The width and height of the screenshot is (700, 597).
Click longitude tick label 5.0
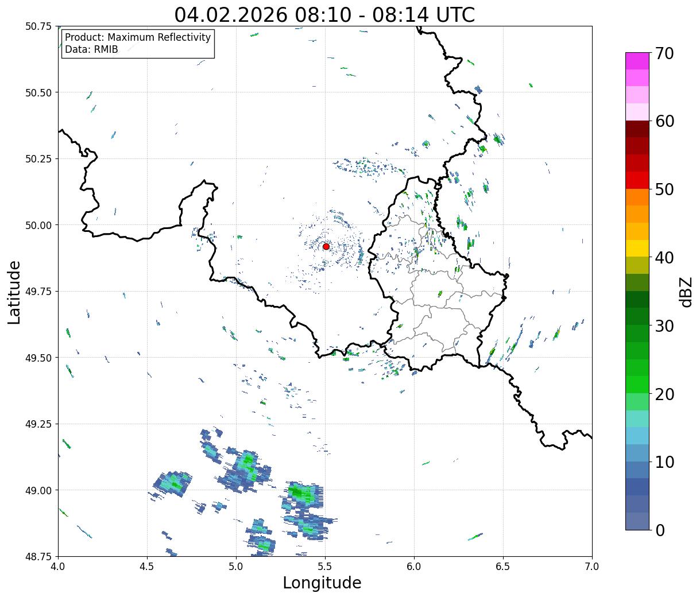tap(236, 567)
